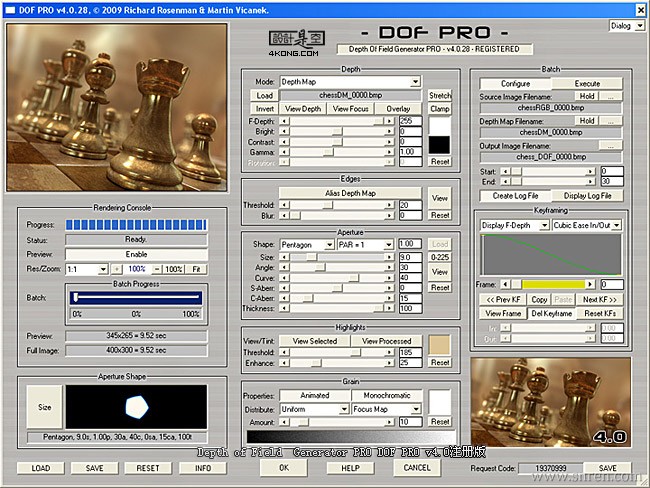Switch to the Execute tab in Batch
The height and width of the screenshot is (488, 650).
coord(587,84)
